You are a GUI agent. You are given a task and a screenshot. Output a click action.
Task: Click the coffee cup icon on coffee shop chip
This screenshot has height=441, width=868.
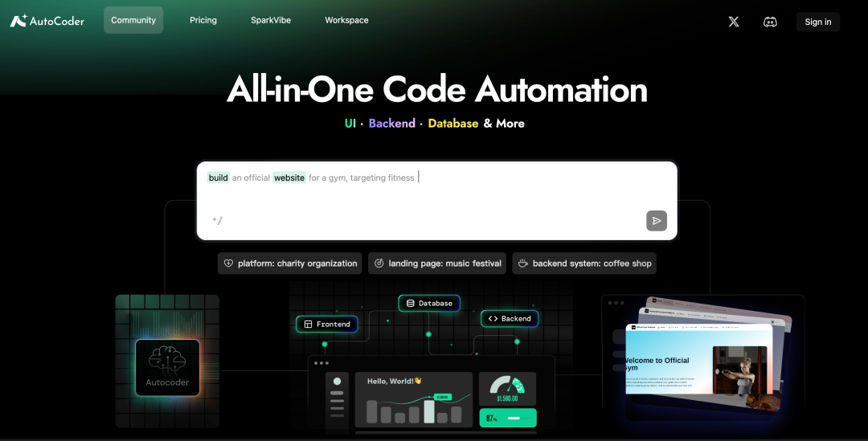point(522,263)
